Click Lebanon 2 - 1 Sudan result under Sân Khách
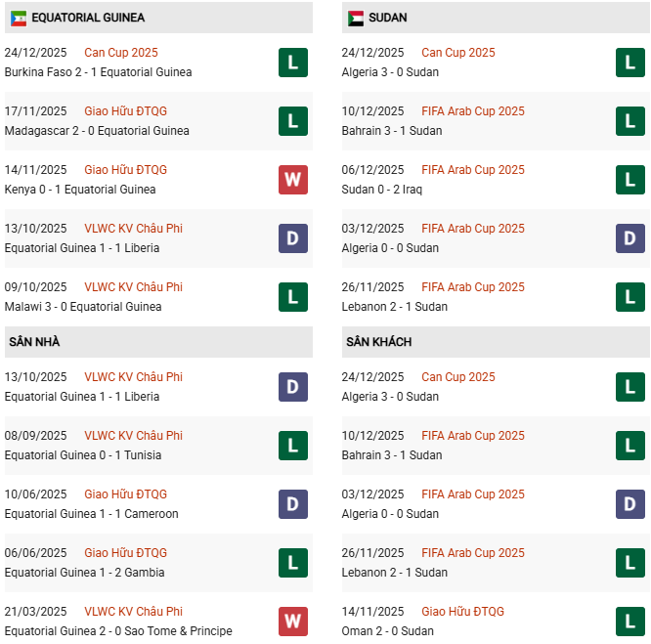 coord(395,573)
